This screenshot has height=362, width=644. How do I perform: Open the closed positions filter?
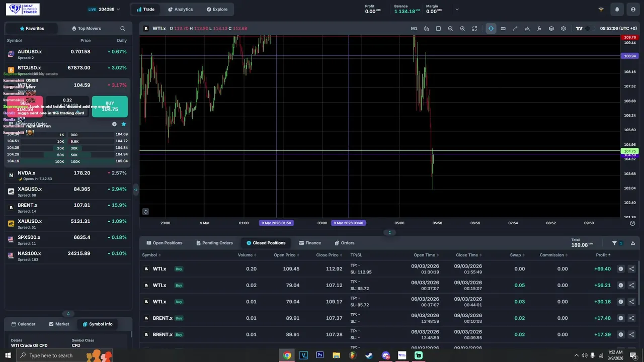tap(617, 243)
